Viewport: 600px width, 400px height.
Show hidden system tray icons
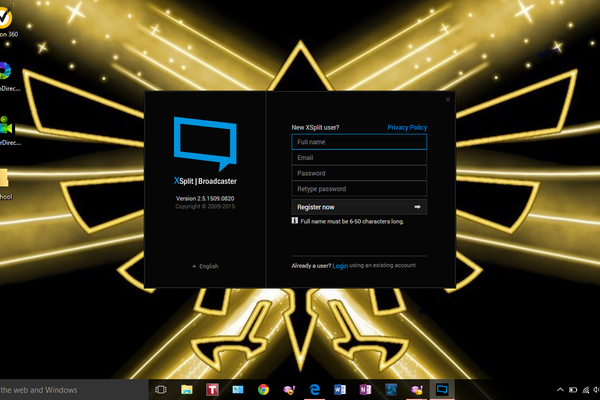pyautogui.click(x=560, y=390)
